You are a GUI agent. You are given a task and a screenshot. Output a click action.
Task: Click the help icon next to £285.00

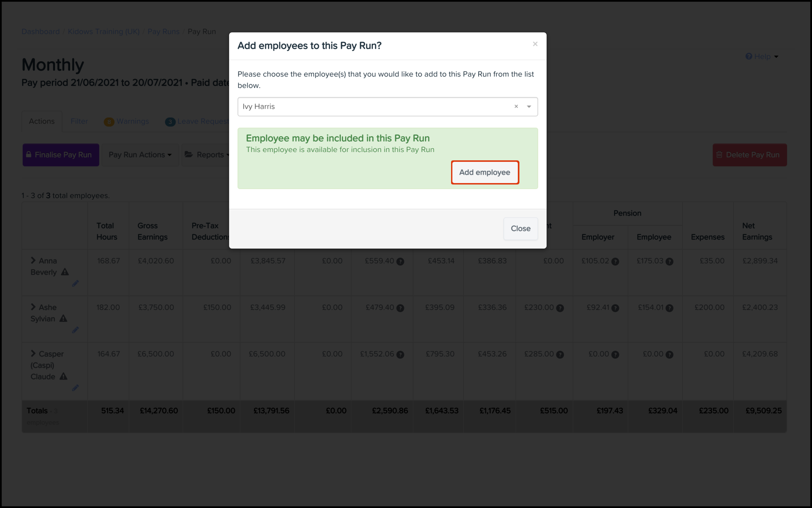tap(560, 354)
